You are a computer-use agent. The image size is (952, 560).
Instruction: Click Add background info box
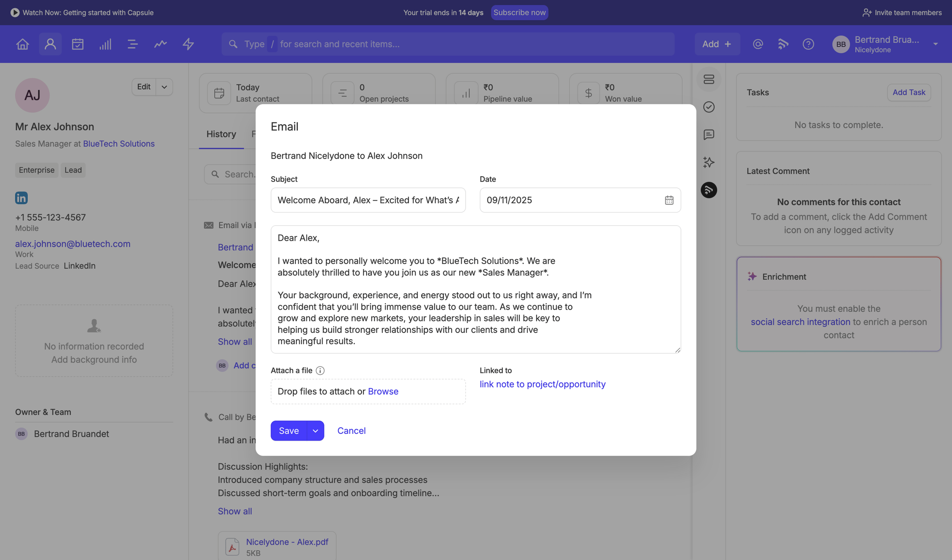pos(94,341)
